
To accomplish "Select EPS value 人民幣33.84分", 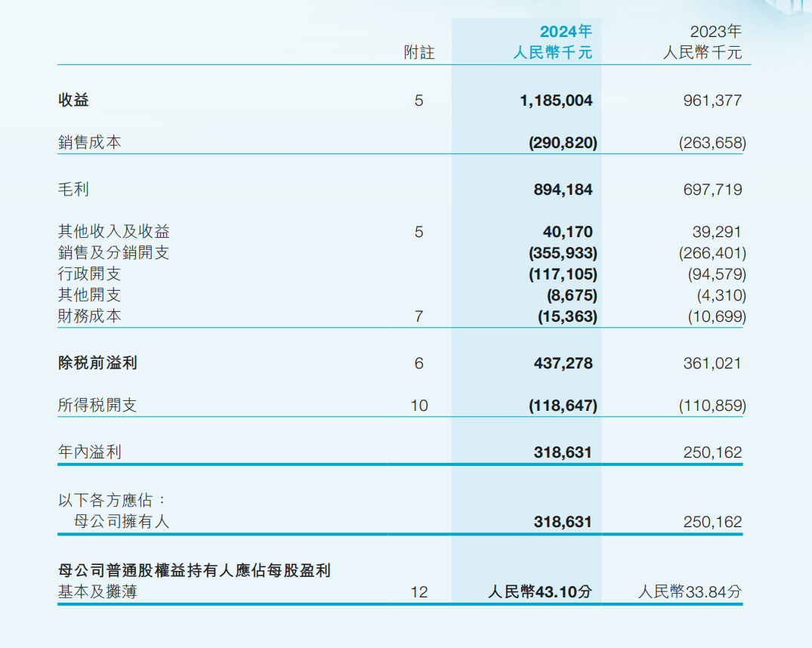I will 690,592.
